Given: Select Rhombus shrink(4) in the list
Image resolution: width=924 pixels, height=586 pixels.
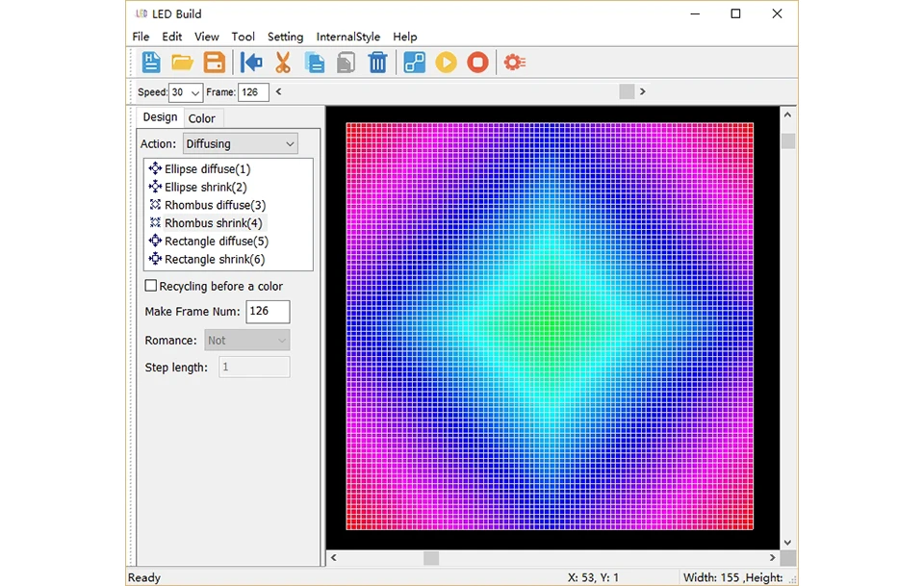Looking at the screenshot, I should point(213,223).
